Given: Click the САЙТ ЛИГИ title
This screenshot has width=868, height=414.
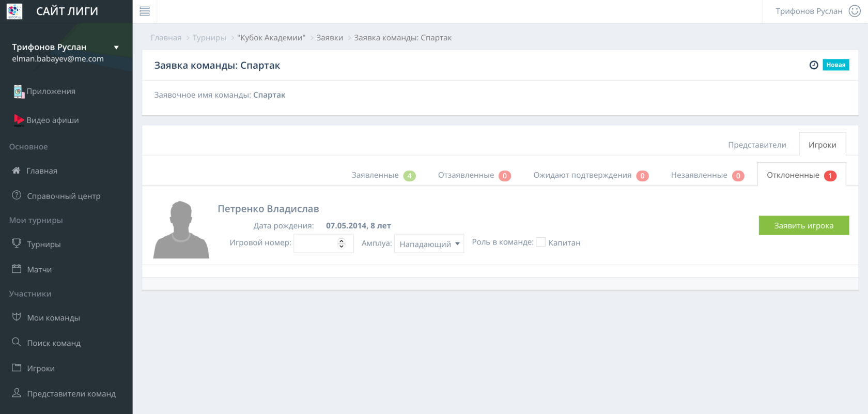Looking at the screenshot, I should [67, 11].
